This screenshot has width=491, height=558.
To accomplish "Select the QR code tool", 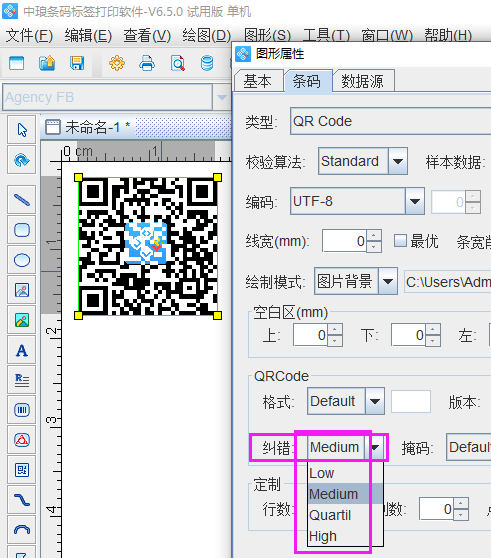I will coord(22,470).
